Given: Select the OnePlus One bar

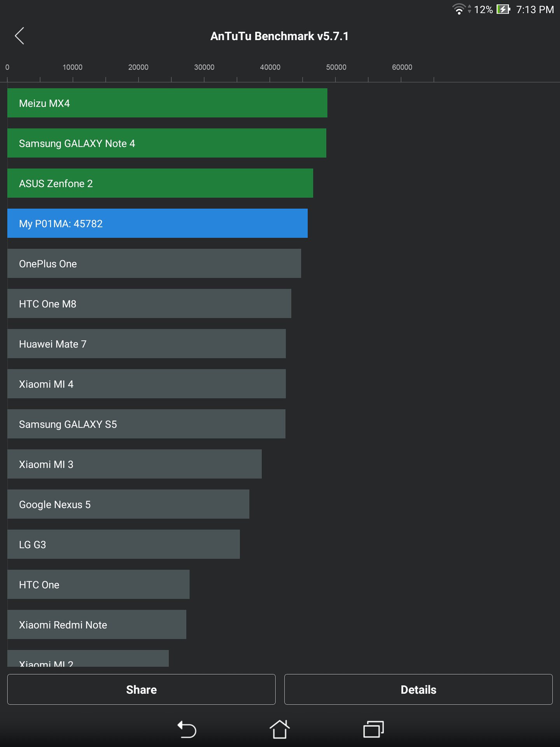Looking at the screenshot, I should click(x=154, y=263).
